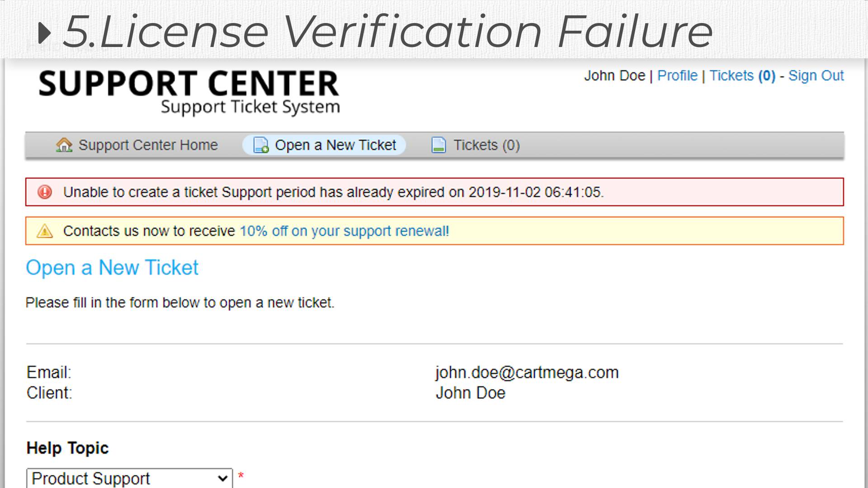Click the bullet arrow before the slide title
The width and height of the screenshot is (868, 488).
point(44,33)
